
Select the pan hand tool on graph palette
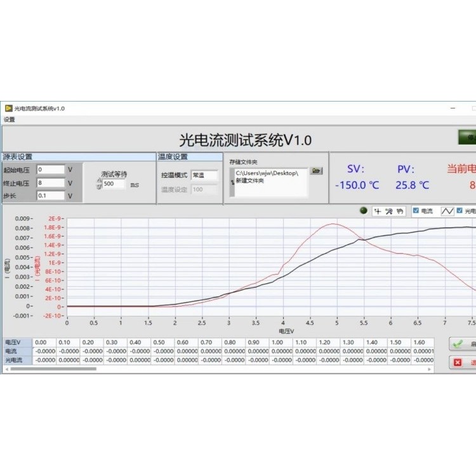pos(399,211)
